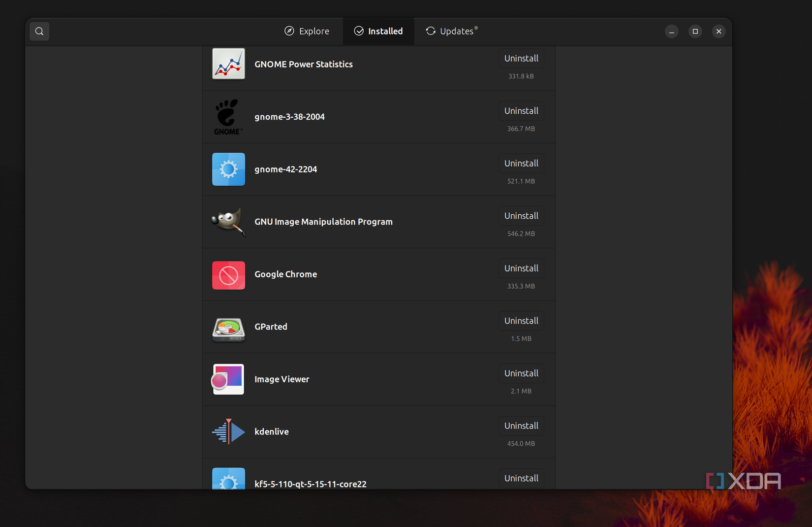Viewport: 812px width, 527px height.
Task: Uninstall GParted
Action: coord(521,321)
